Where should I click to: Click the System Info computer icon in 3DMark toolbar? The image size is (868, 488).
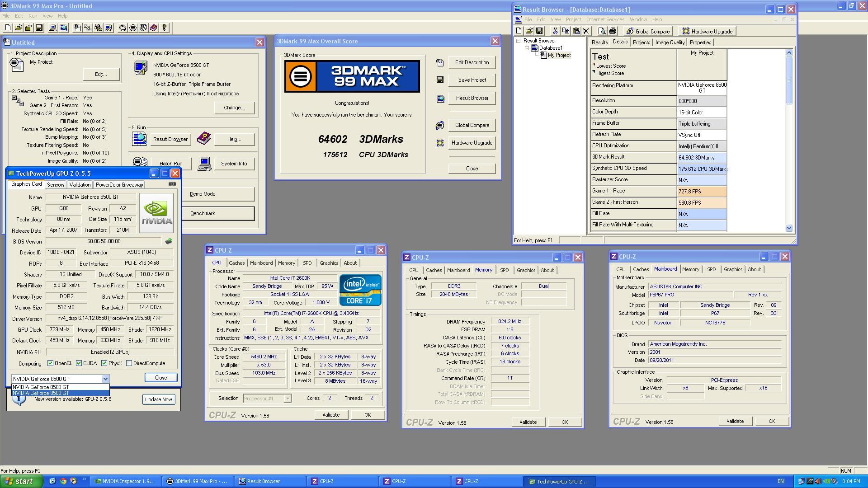point(53,28)
